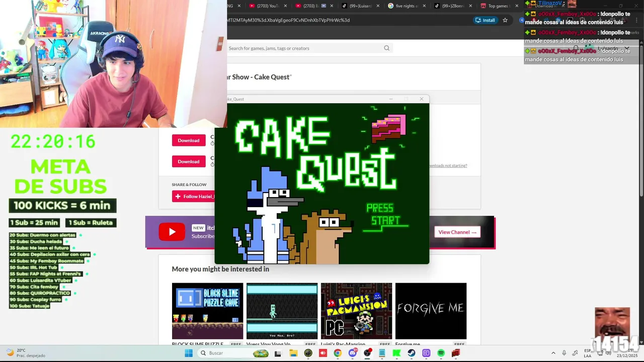Click the YouTube play logo in banner

tap(172, 232)
